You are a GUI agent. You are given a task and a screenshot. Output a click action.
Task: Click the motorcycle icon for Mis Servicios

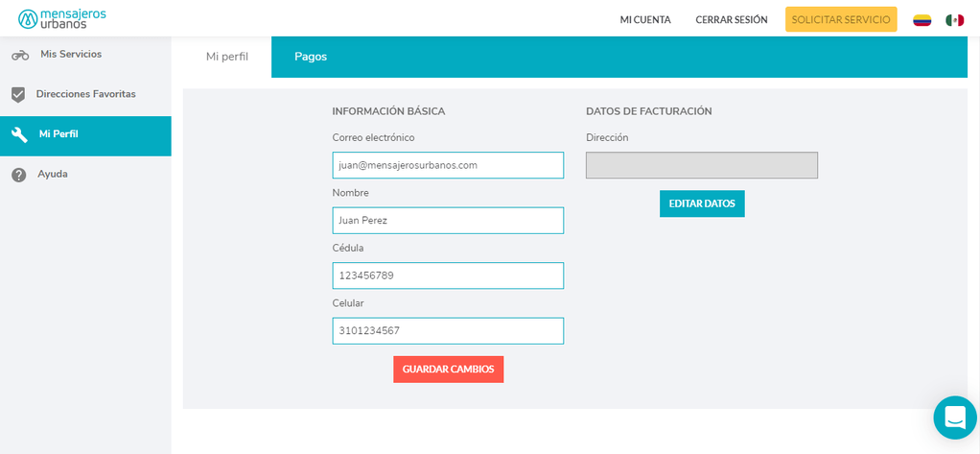[19, 55]
